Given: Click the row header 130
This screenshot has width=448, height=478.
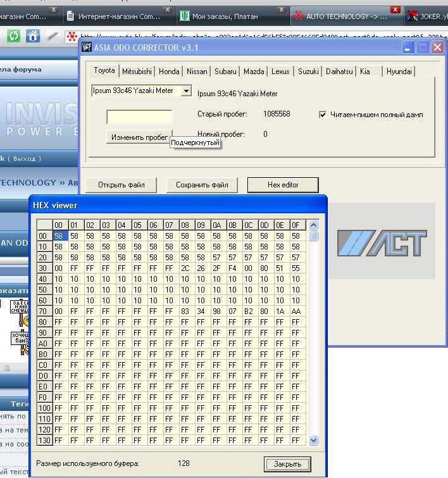Looking at the screenshot, I should 44,441.
